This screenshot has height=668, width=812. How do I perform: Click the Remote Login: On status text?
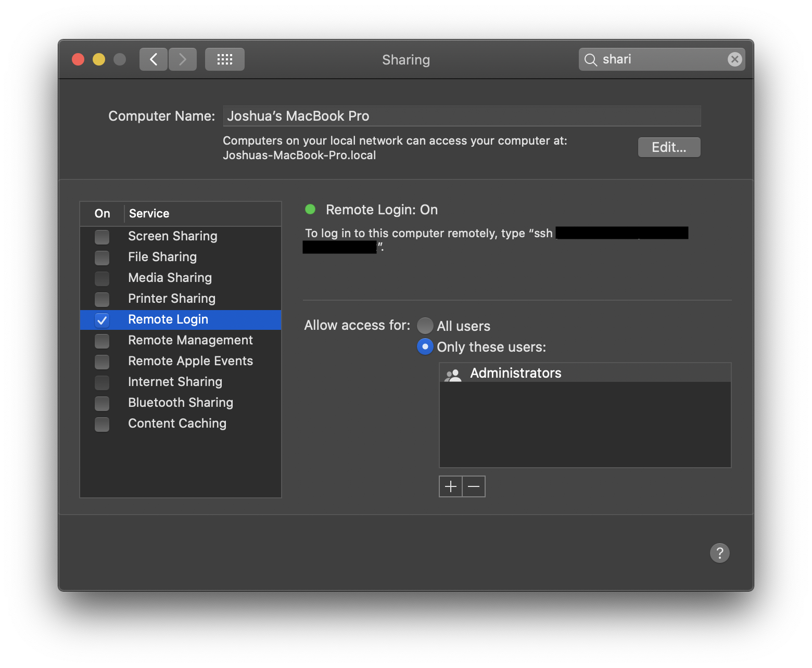(382, 210)
